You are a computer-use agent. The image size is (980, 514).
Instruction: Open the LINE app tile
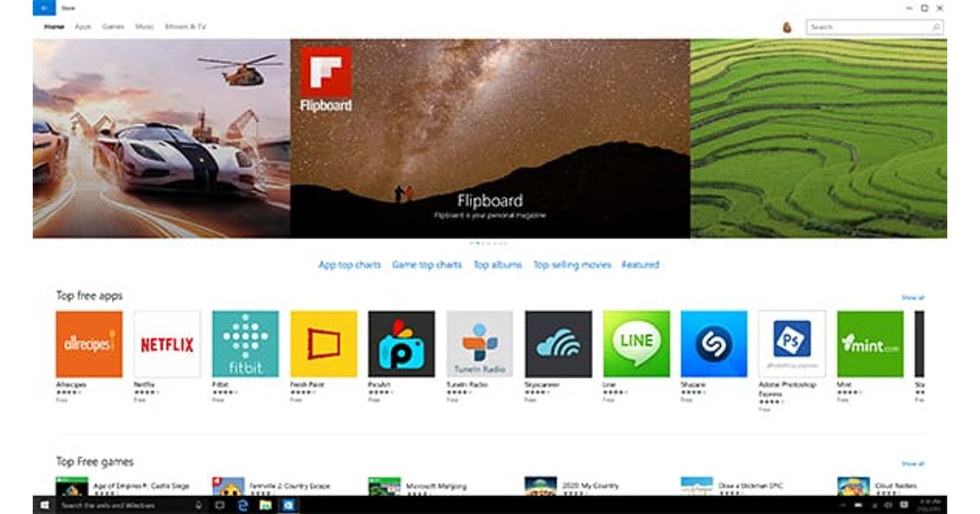(636, 343)
